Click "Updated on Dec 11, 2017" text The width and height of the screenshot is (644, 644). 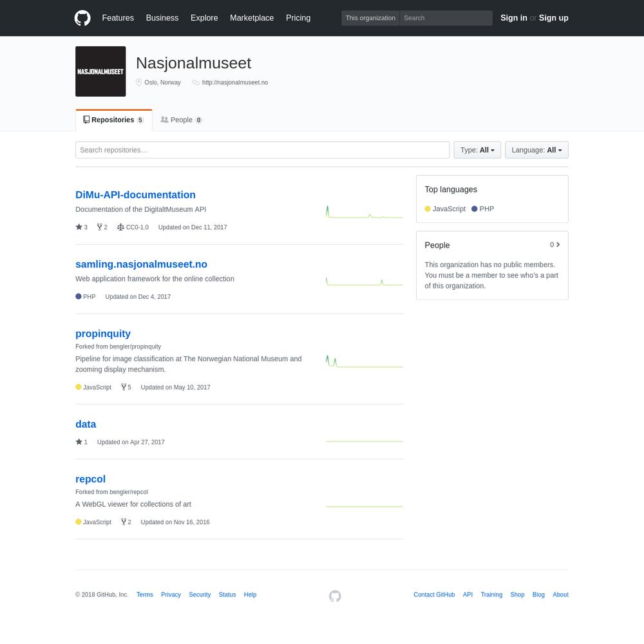pos(193,227)
